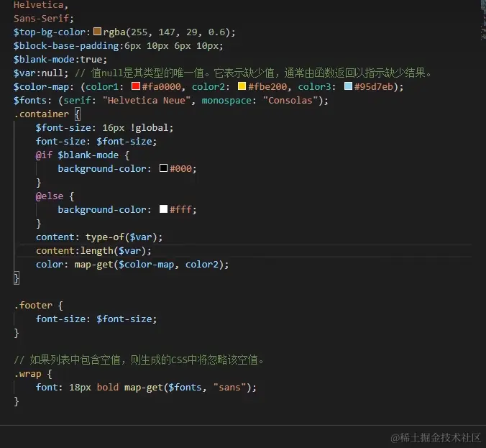The height and width of the screenshot is (448, 486).
Task: Click type-of($var) function call
Action: [x=122, y=237]
